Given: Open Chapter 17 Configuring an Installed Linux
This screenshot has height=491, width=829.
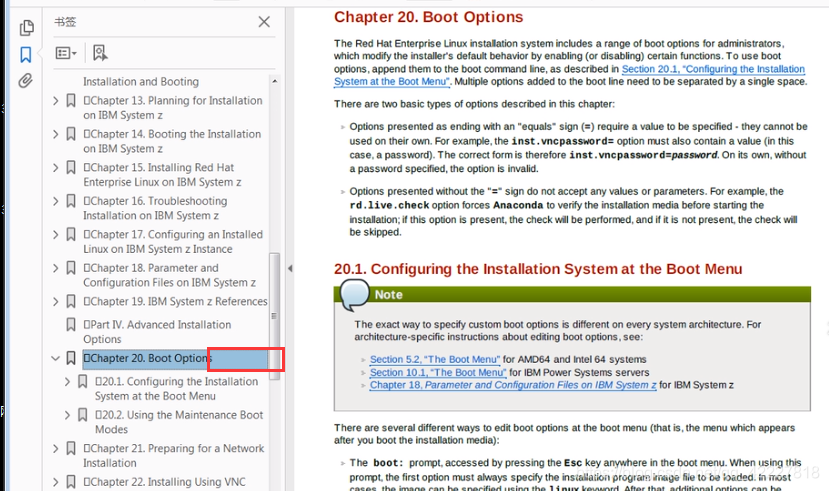Looking at the screenshot, I should coord(173,242).
